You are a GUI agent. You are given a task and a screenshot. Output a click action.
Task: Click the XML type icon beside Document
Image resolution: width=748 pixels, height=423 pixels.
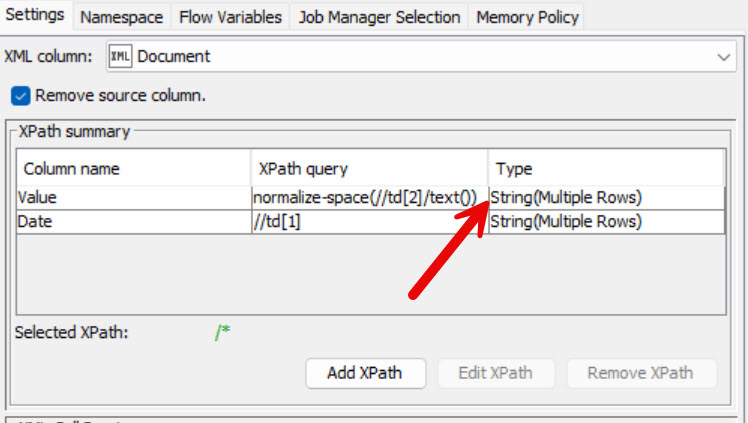[120, 57]
